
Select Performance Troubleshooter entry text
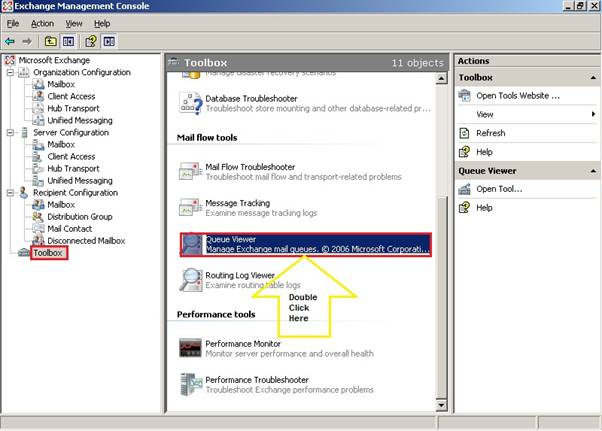tap(257, 380)
